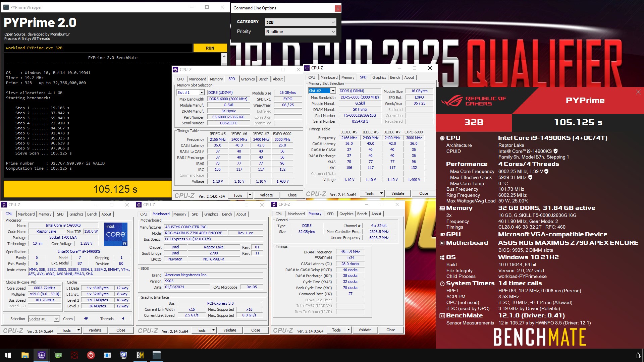Click the Intel Core i9 logo in CPU-Z

[x=116, y=234]
